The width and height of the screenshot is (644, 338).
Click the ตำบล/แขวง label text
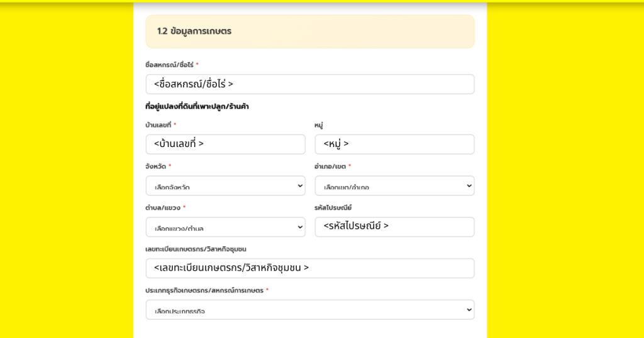[x=162, y=208]
